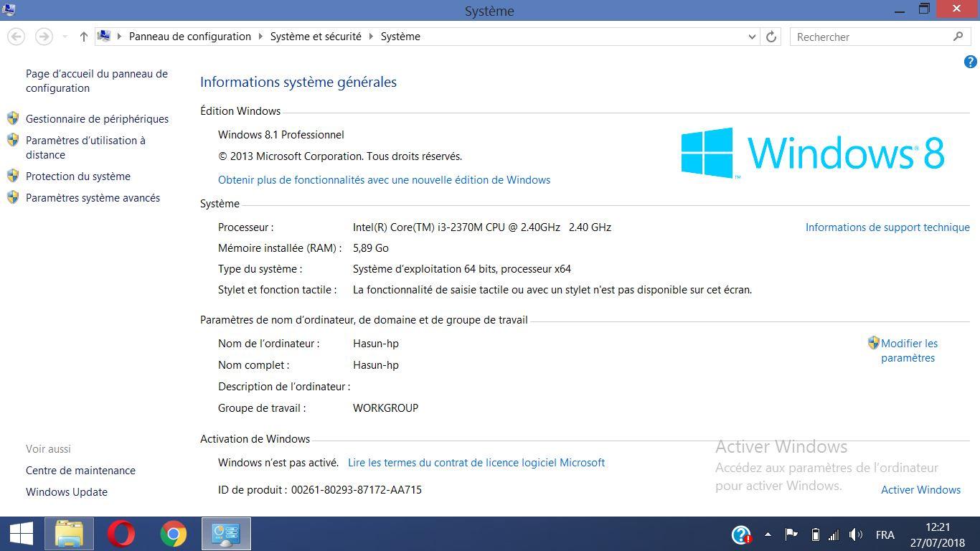
Task: Click the control panel icon in address bar
Action: (104, 36)
